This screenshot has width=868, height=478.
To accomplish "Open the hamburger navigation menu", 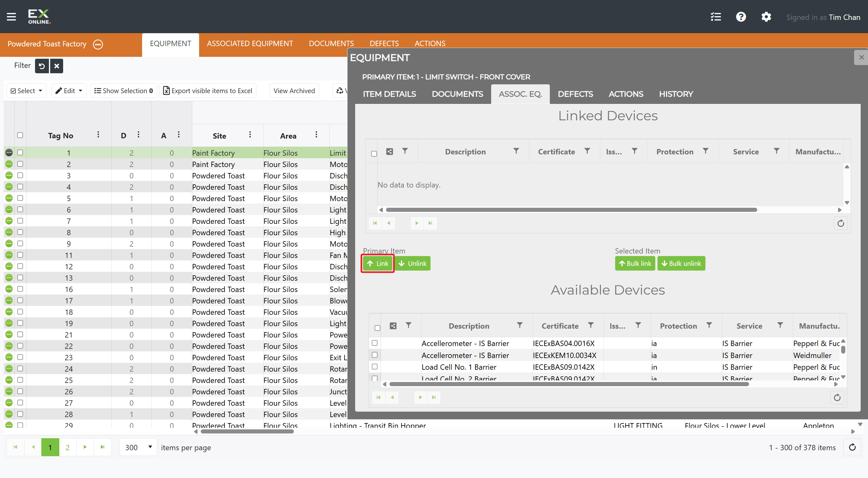I will click(x=11, y=17).
